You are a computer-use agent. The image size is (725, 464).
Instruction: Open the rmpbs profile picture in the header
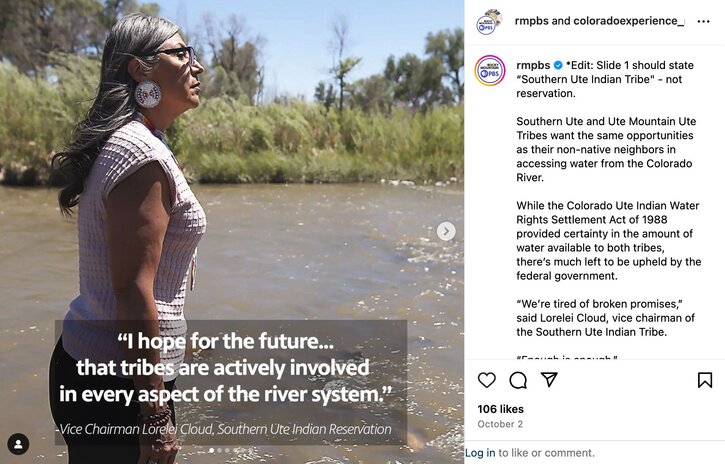(x=489, y=22)
